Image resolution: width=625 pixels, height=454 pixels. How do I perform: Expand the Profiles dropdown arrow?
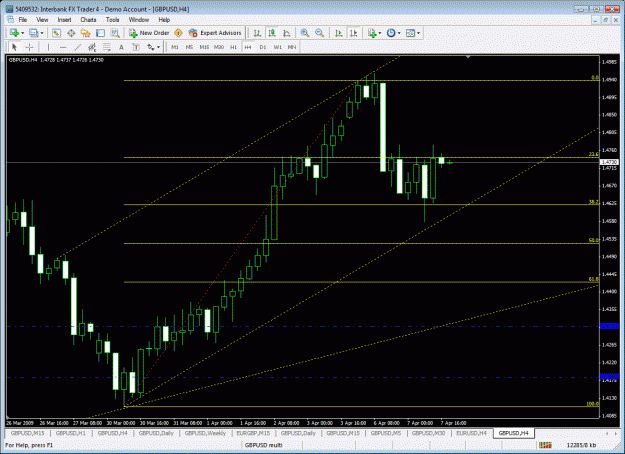click(42, 33)
